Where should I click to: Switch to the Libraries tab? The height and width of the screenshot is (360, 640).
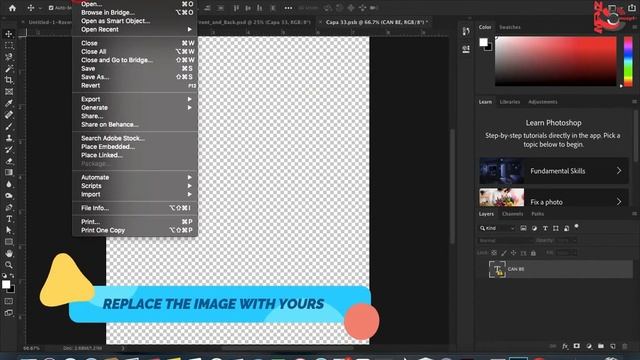510,102
